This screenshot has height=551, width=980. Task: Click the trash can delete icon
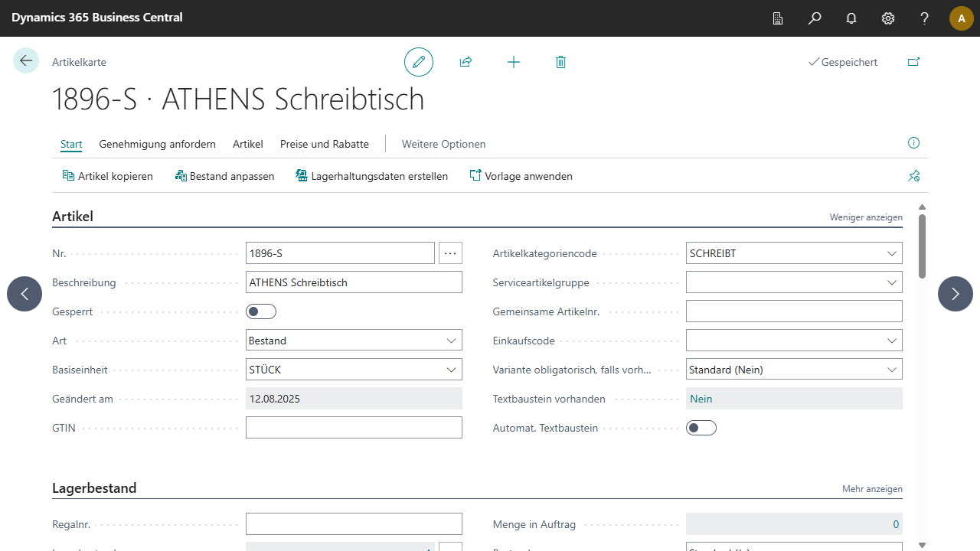click(560, 62)
